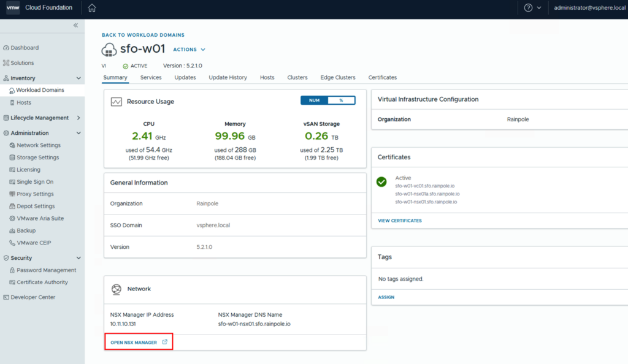Click the Proxy Settings icon
The height and width of the screenshot is (364, 628).
click(x=12, y=194)
